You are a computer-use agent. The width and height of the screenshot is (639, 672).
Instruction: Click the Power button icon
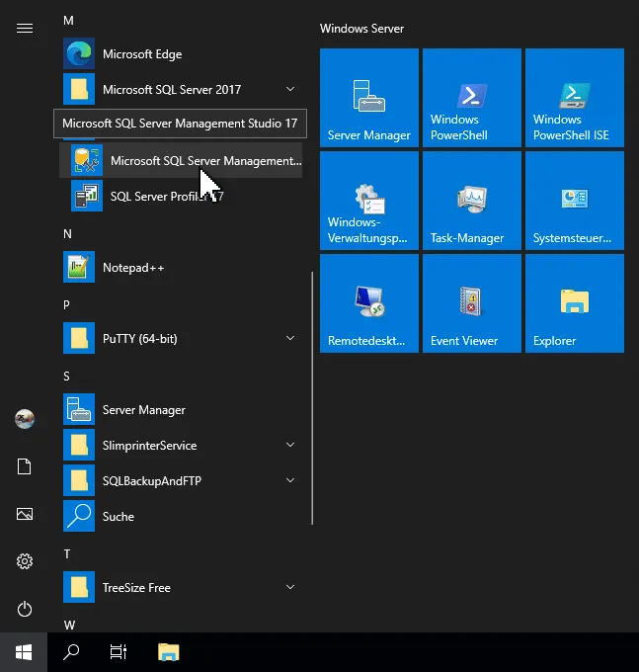click(x=25, y=609)
